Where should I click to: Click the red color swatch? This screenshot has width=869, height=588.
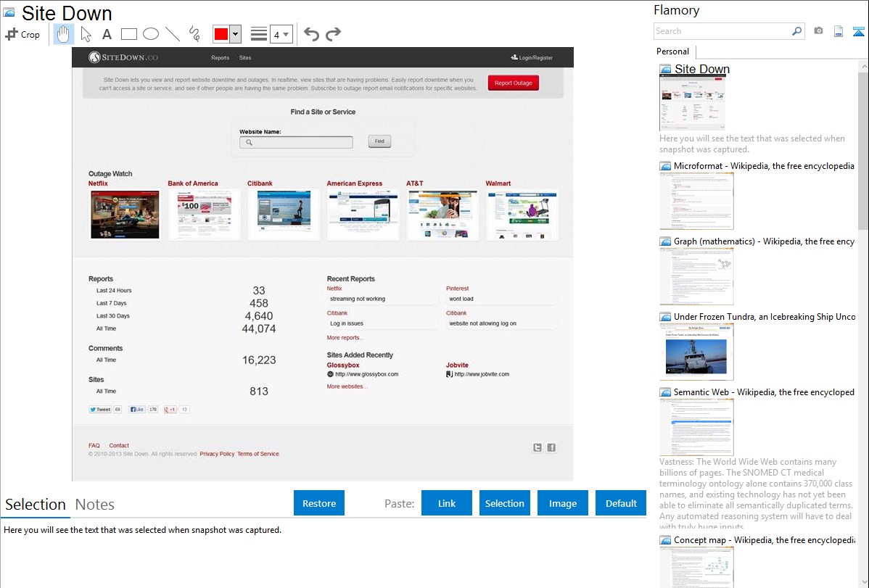point(221,34)
